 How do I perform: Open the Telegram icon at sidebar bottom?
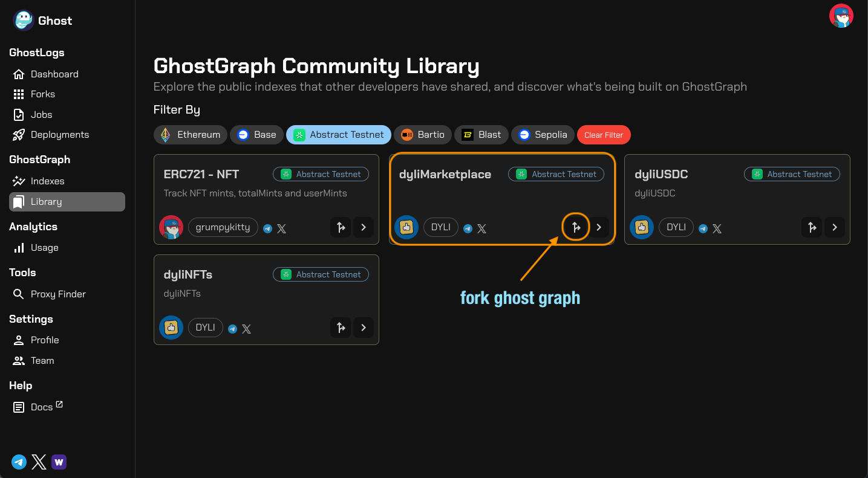tap(19, 462)
